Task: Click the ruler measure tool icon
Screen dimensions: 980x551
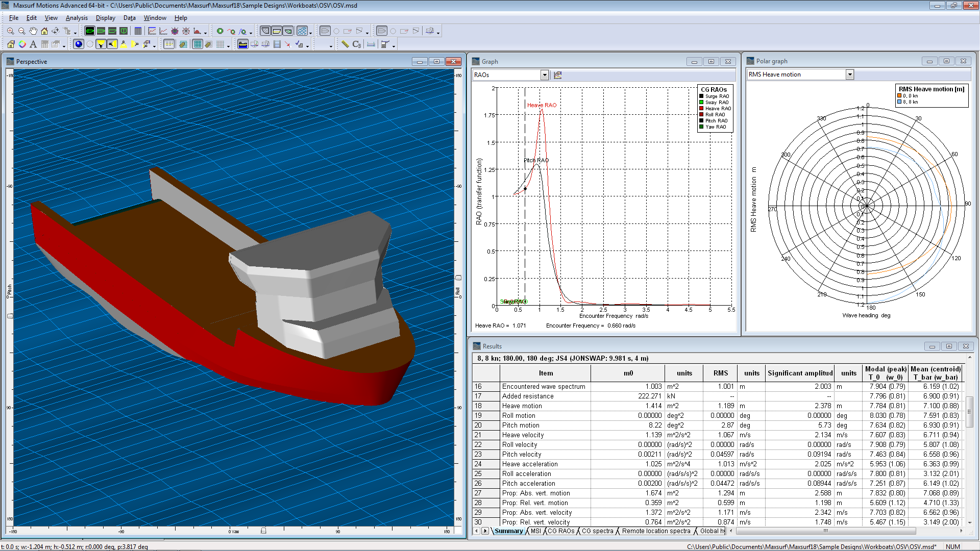Action: [x=345, y=44]
